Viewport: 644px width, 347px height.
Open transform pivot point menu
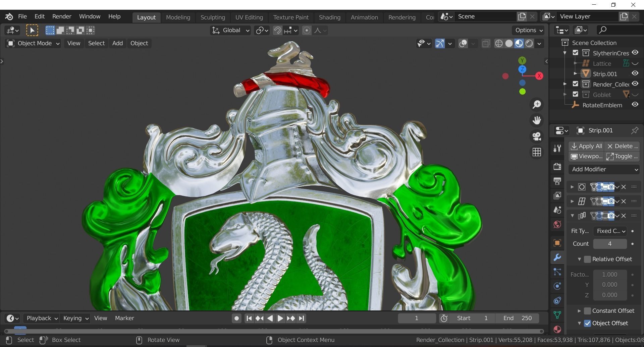click(262, 31)
